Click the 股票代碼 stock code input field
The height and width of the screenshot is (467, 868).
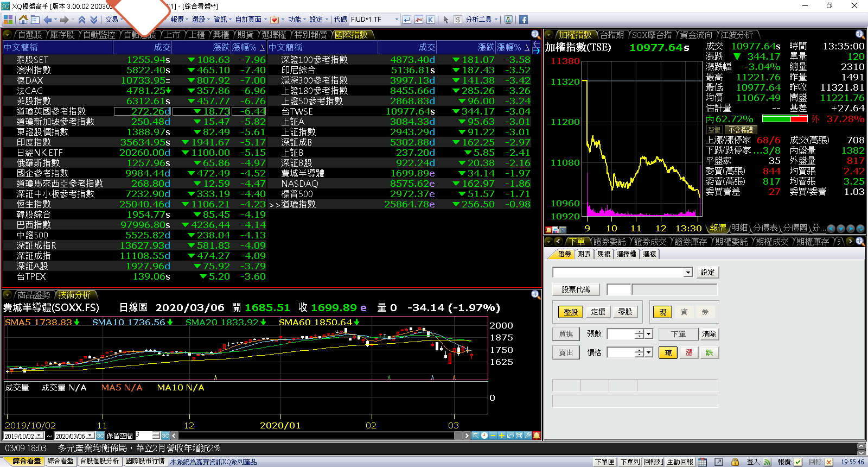(618, 289)
